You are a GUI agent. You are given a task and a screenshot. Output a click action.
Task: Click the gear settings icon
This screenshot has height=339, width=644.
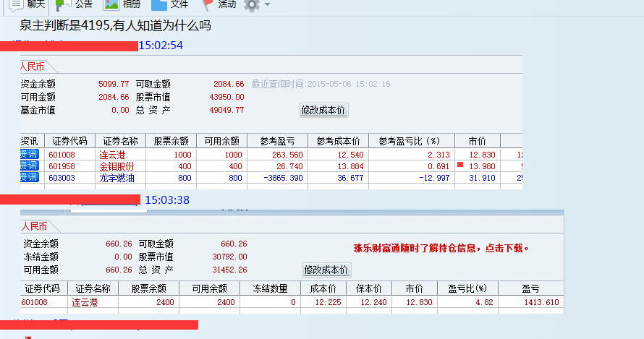[251, 4]
